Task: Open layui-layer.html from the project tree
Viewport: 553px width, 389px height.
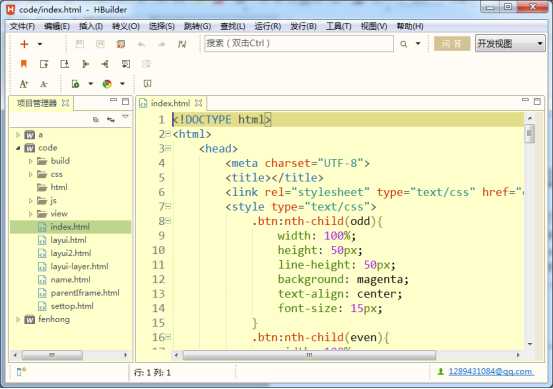Action: click(73, 267)
